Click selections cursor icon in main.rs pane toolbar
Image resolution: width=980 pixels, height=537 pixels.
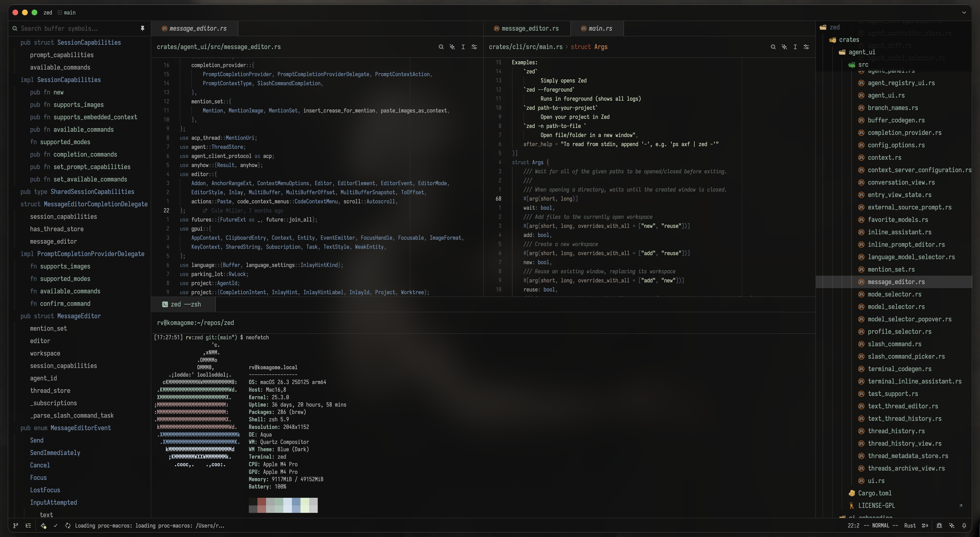point(795,47)
